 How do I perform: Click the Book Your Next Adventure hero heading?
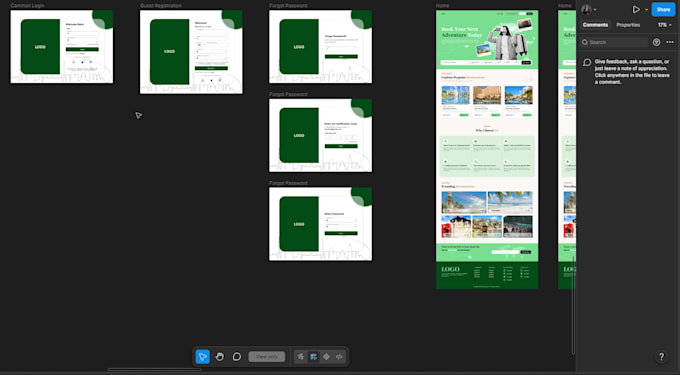click(x=461, y=32)
